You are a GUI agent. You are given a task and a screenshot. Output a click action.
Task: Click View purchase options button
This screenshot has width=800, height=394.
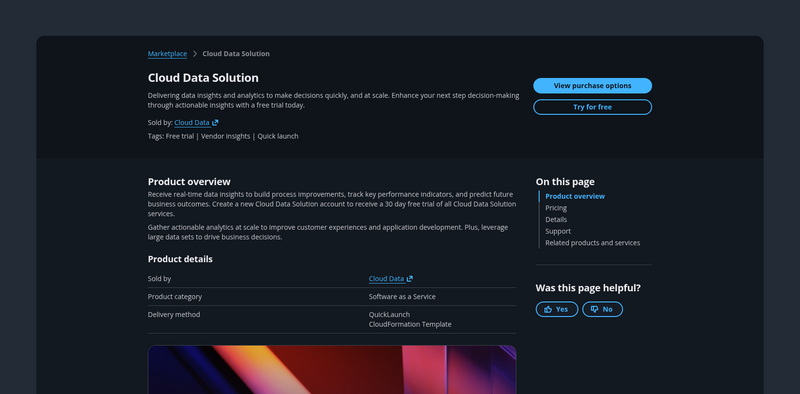point(592,86)
